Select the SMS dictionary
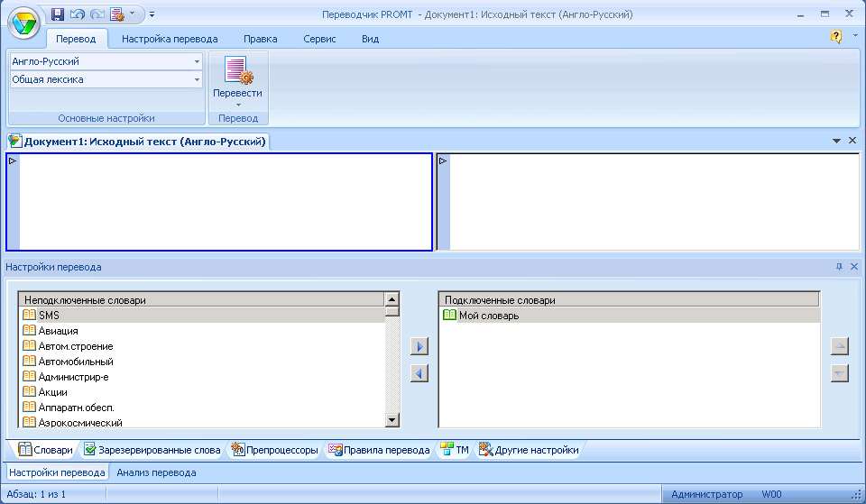This screenshot has height=504, width=866. pyautogui.click(x=201, y=316)
